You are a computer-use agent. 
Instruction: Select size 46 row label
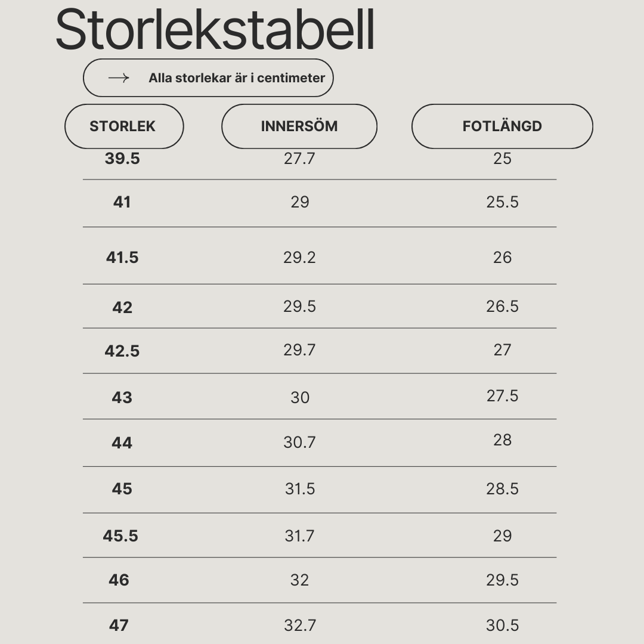point(119,580)
